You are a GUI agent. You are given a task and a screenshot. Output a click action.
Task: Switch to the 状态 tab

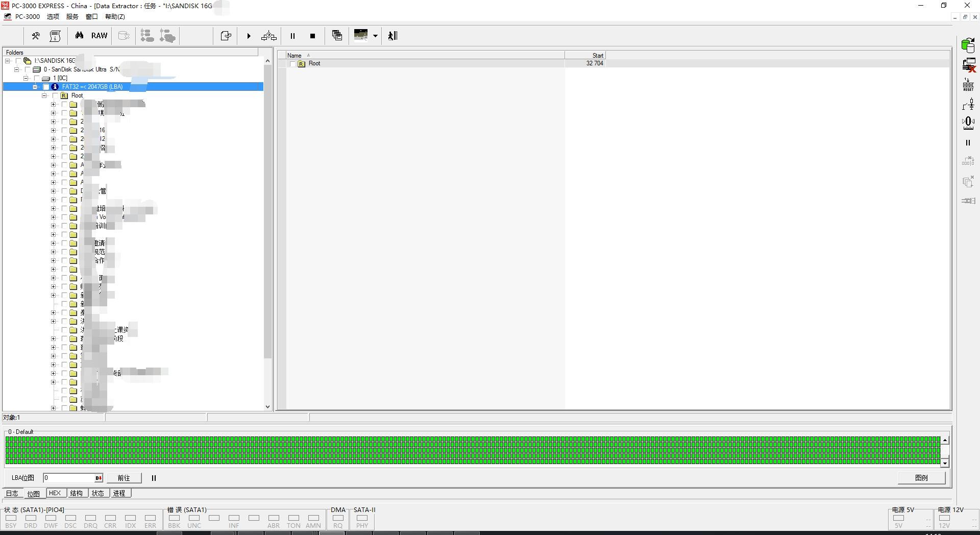[x=98, y=493]
